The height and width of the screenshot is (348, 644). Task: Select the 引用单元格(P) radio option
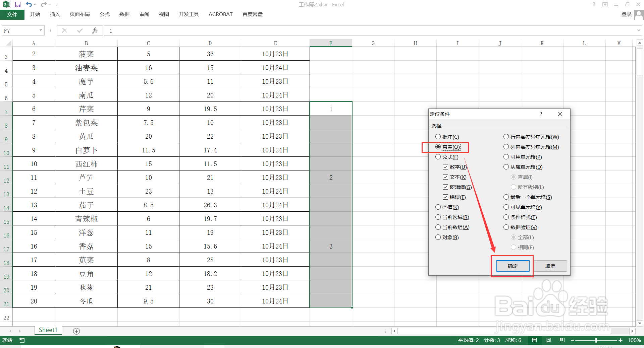tap(523, 157)
